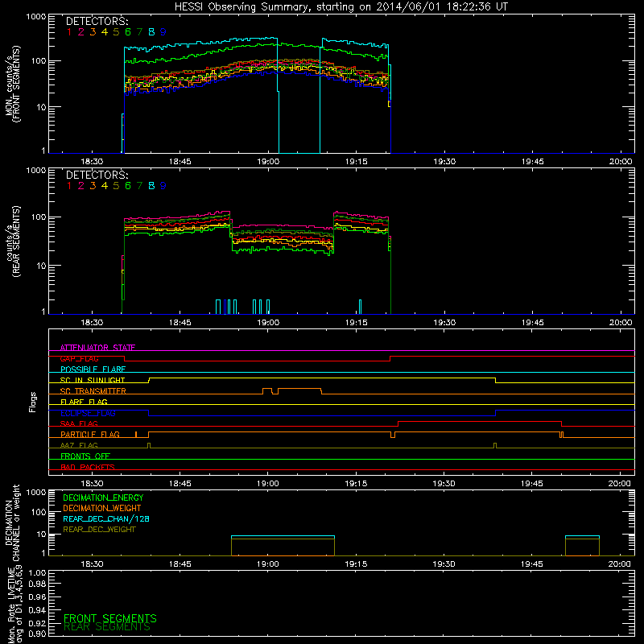Click the 19:15 time tick below front segments plot
This screenshot has width=644, height=644.
[356, 162]
